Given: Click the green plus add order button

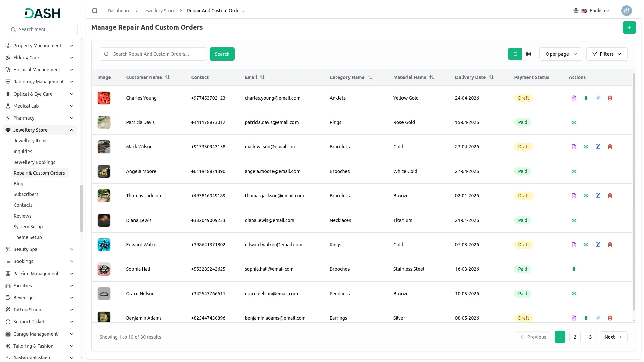Looking at the screenshot, I should pyautogui.click(x=629, y=27).
